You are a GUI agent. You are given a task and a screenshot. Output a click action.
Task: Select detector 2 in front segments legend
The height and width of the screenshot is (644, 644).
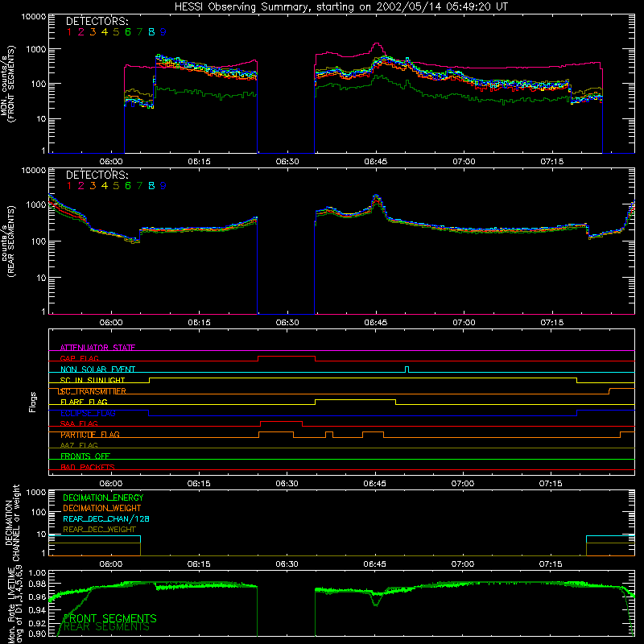click(x=81, y=32)
